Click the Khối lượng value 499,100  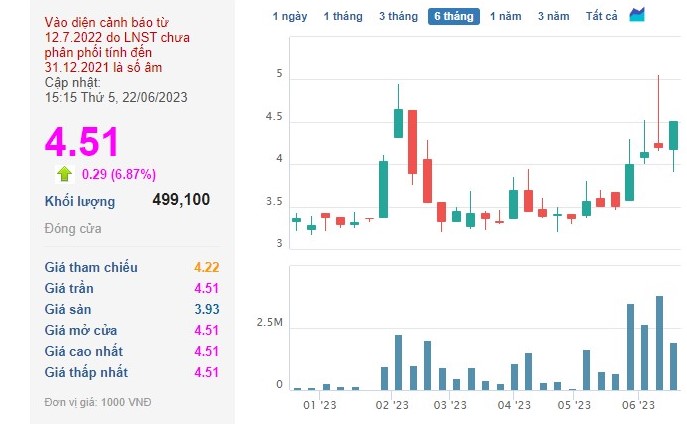pos(181,200)
